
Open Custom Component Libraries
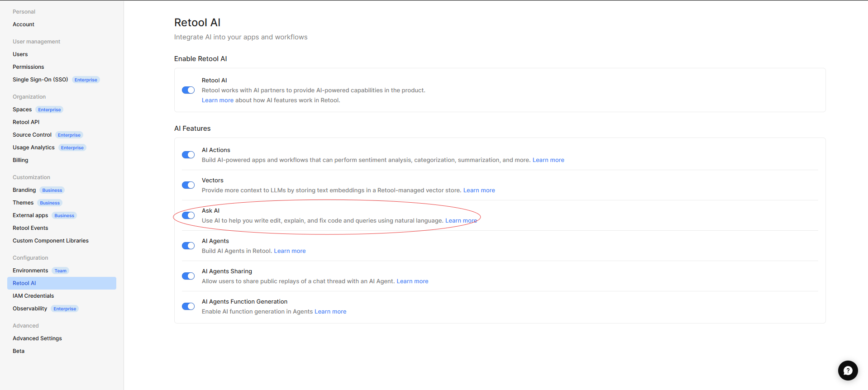click(x=51, y=241)
